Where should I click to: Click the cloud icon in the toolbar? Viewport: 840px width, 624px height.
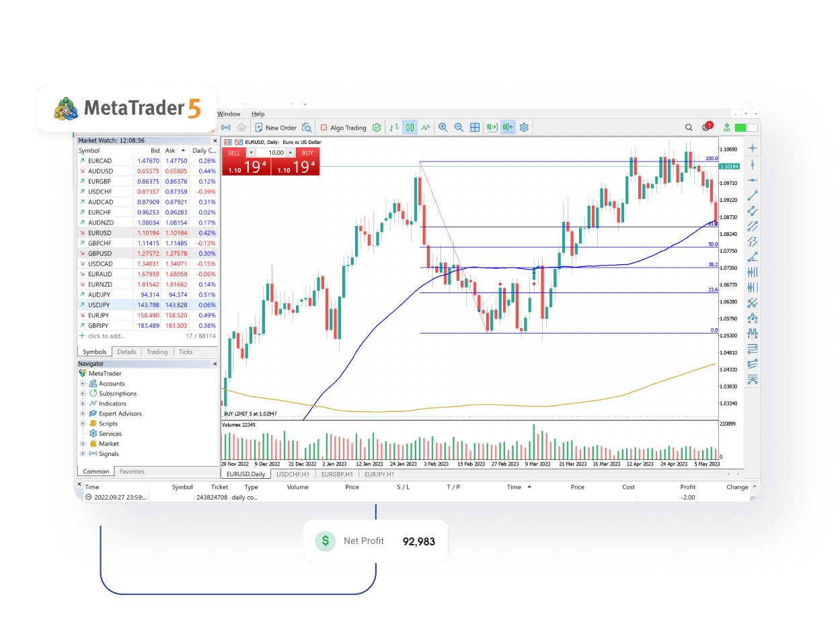[x=241, y=127]
